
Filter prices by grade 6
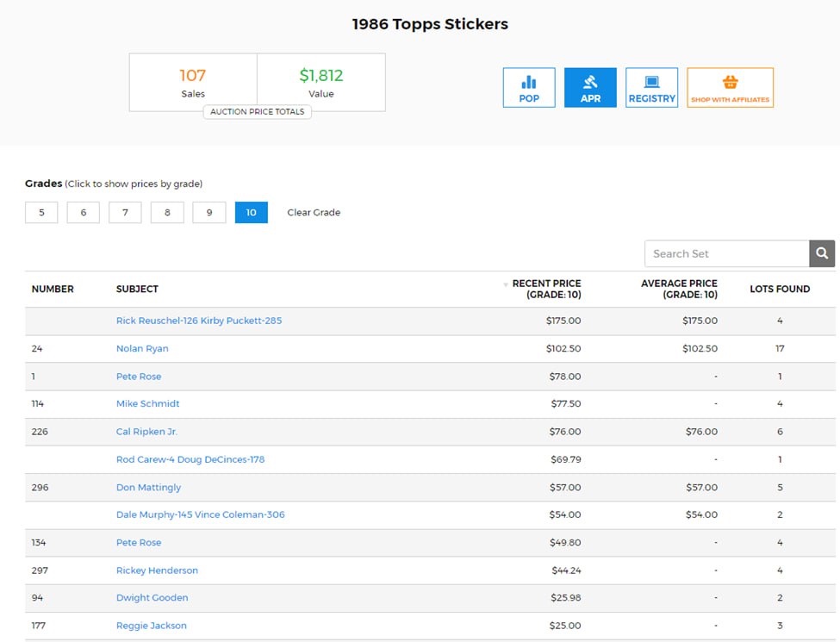click(x=83, y=212)
